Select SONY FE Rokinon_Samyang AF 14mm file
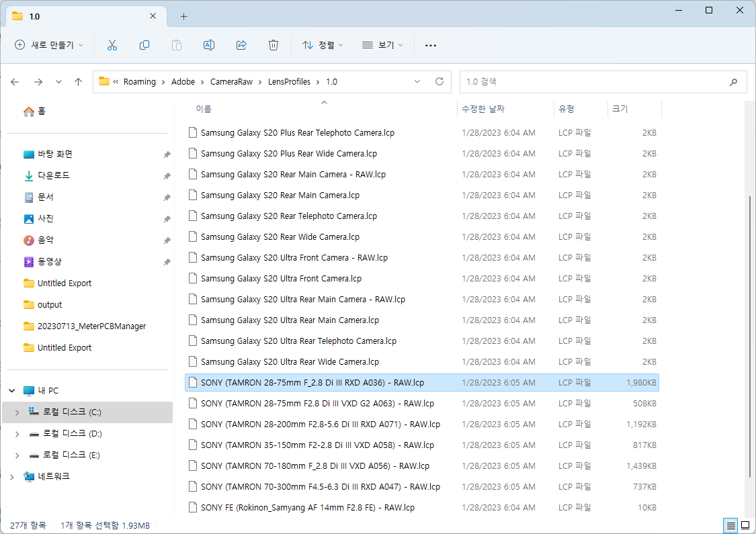Viewport: 756px width, 534px height. [x=422, y=508]
